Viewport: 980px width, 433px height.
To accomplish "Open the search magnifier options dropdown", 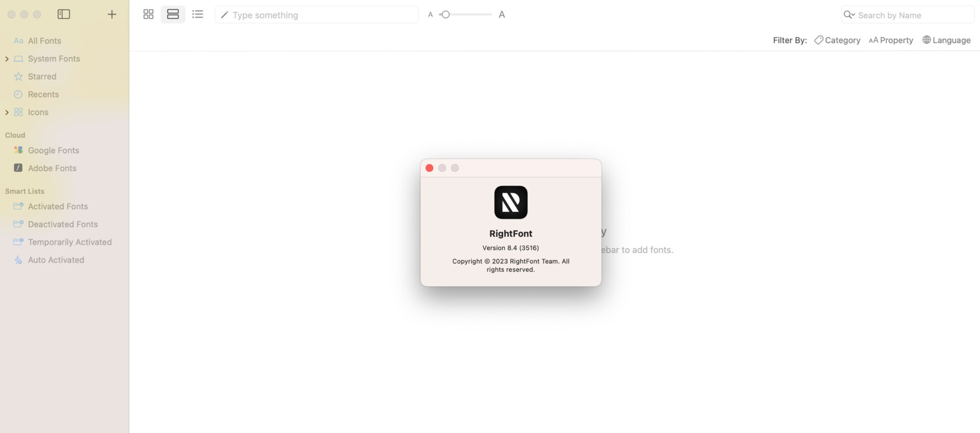I will tap(849, 15).
